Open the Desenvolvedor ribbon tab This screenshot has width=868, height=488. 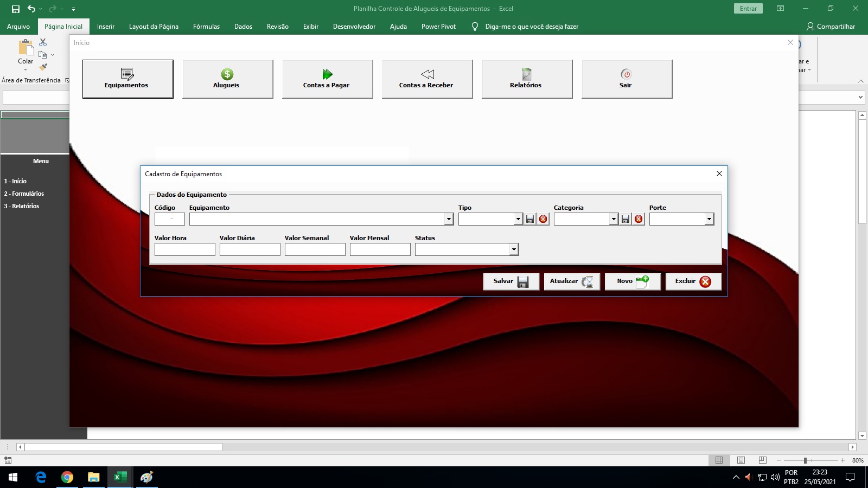click(354, 27)
